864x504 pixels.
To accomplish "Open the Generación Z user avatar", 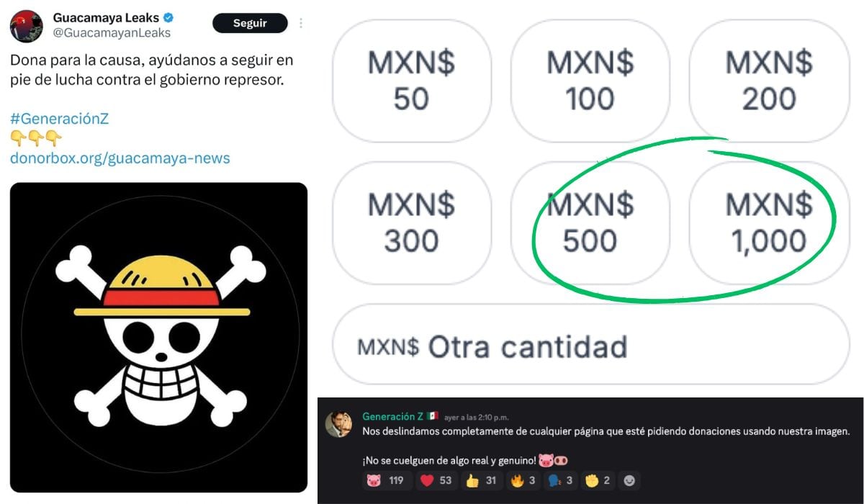I will click(x=338, y=424).
